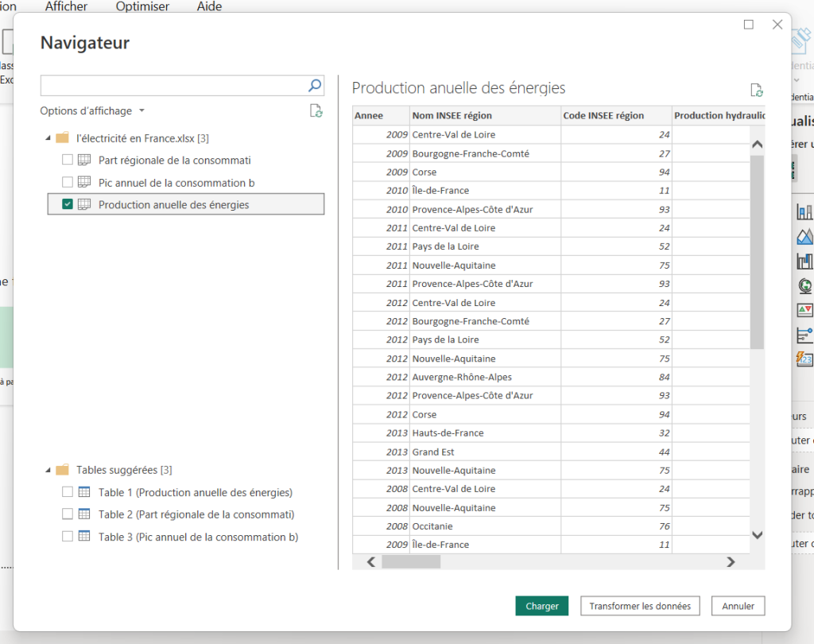Click the horizontal scroll right arrow
Image resolution: width=814 pixels, height=644 pixels.
[x=731, y=562]
